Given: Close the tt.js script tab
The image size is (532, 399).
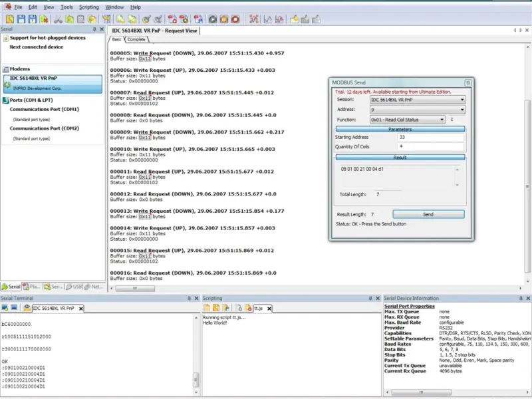Looking at the screenshot, I should point(269,309).
